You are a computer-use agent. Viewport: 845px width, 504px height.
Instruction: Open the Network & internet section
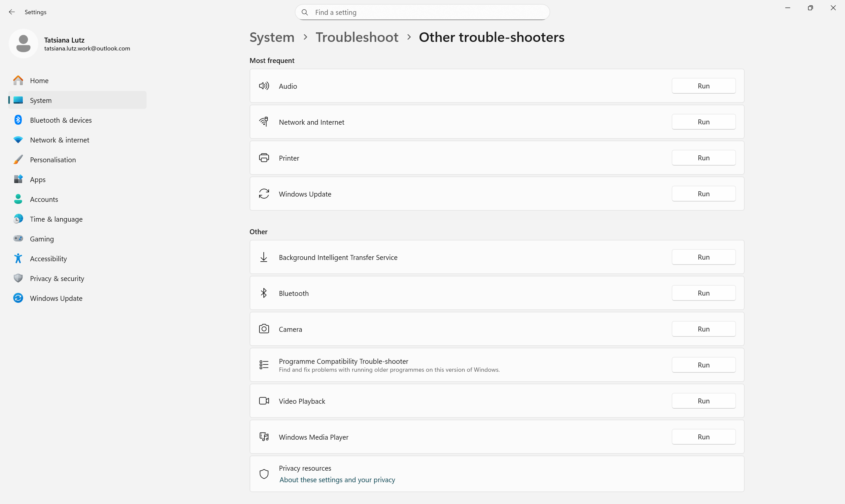point(59,140)
